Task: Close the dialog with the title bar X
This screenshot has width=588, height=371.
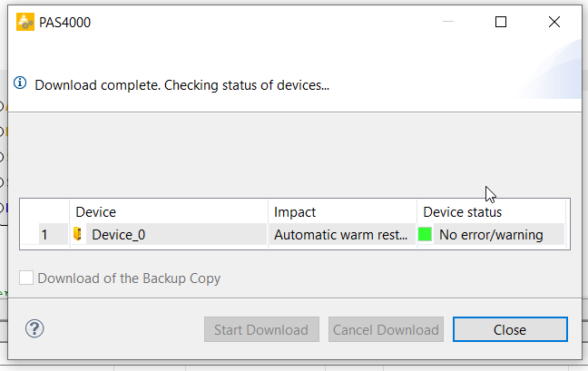Action: [x=554, y=22]
